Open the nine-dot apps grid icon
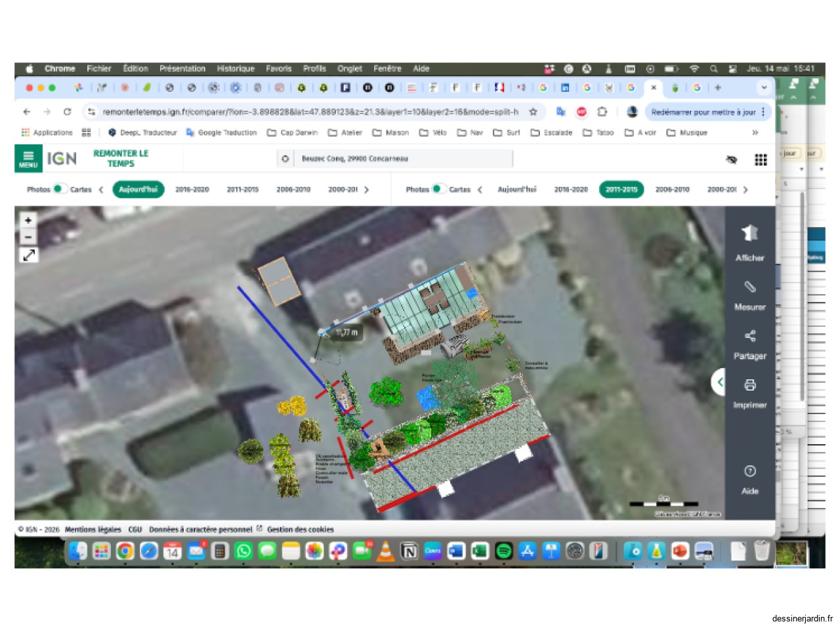Viewport: 840px width, 630px height. (761, 159)
